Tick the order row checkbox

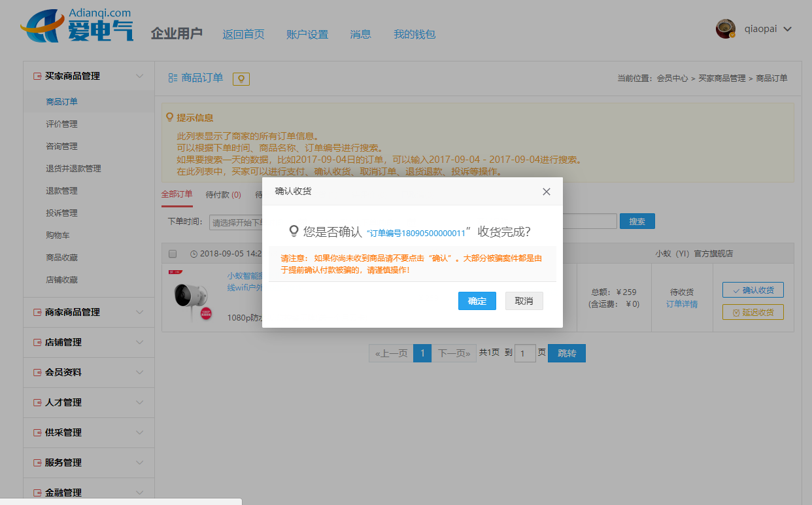pyautogui.click(x=173, y=254)
